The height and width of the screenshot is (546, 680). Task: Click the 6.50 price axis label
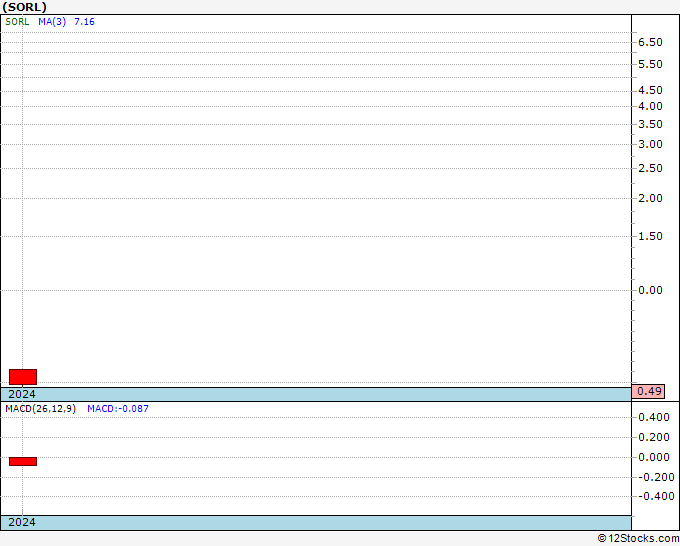(650, 42)
